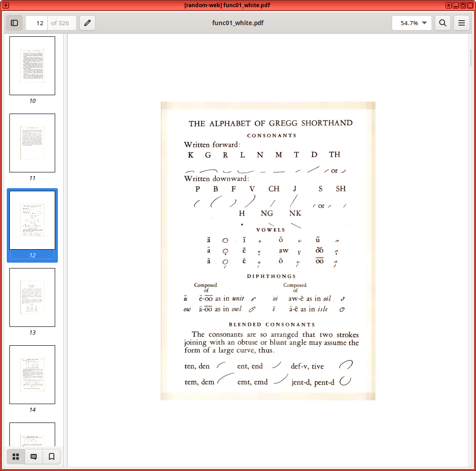Click the func01_white.pdf header title
The image size is (476, 471).
[x=238, y=23]
